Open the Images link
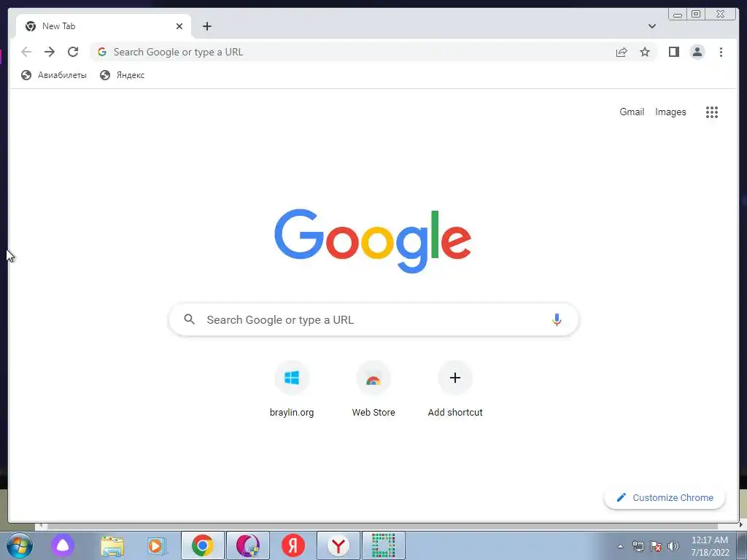Screen dimensions: 747x560 (x=670, y=112)
